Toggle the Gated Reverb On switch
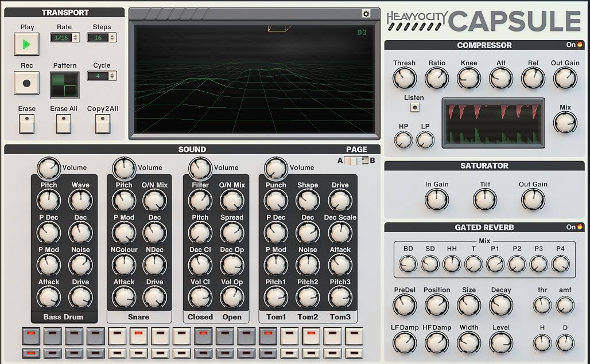Viewport: 590px width, 364px height. 580,227
